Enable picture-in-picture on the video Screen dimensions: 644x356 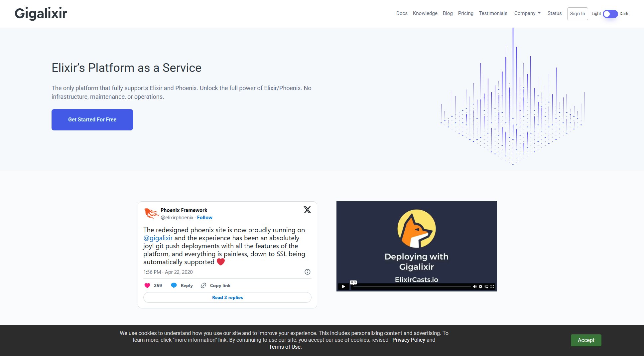coord(486,286)
